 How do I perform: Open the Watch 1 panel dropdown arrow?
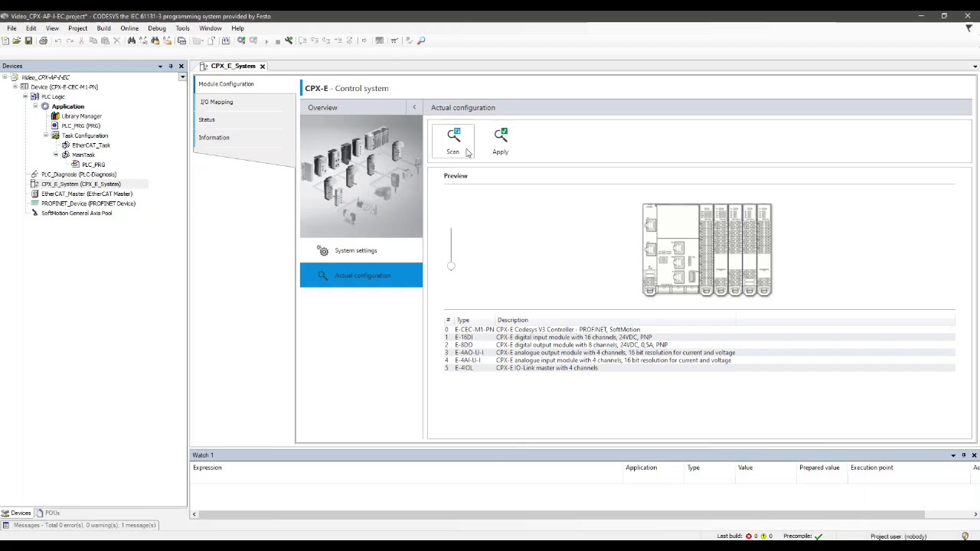[953, 455]
